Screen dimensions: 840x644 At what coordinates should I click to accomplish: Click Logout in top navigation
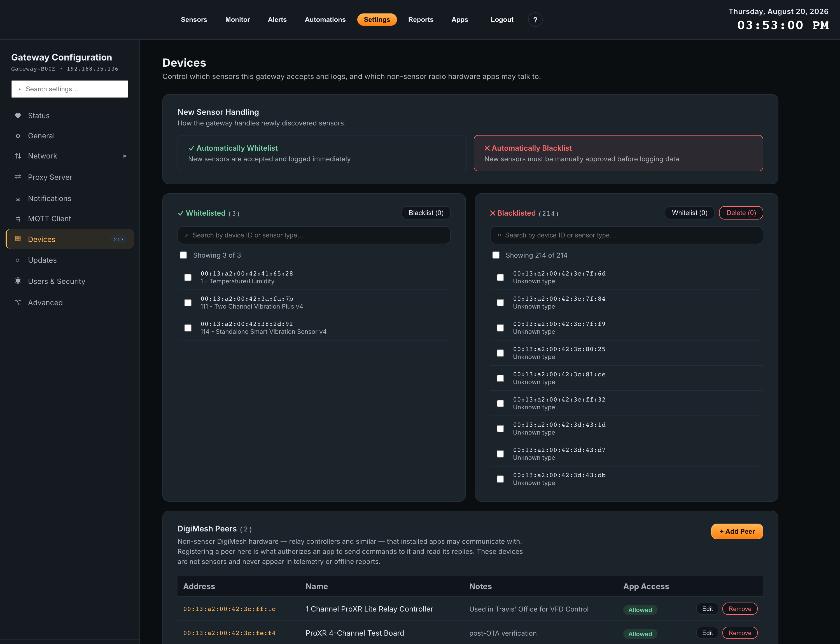(x=502, y=20)
